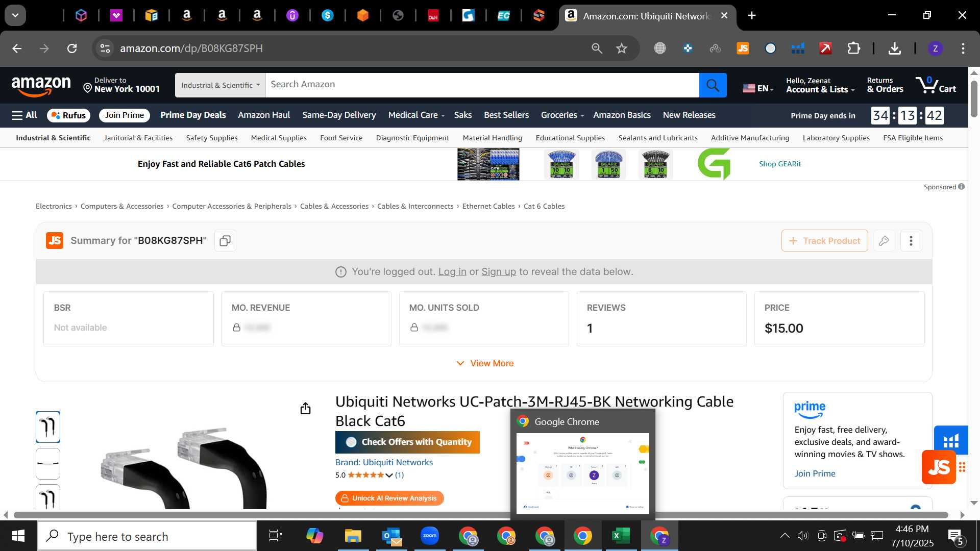This screenshot has width=980, height=551.
Task: Click the Deliver to New York 10001 location
Action: click(x=121, y=85)
